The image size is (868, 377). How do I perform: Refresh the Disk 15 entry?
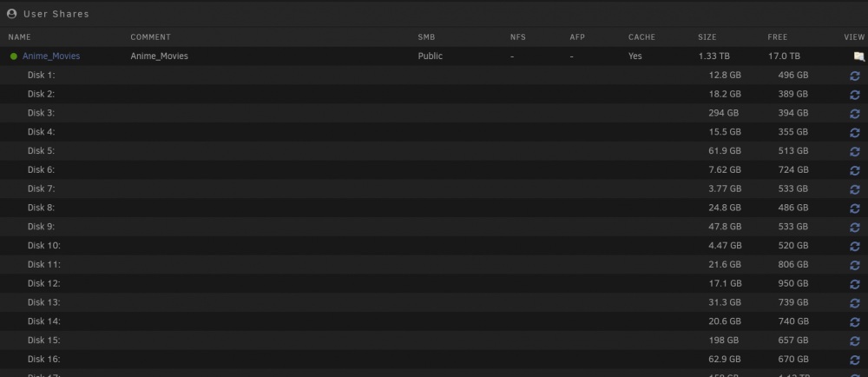[x=855, y=341]
